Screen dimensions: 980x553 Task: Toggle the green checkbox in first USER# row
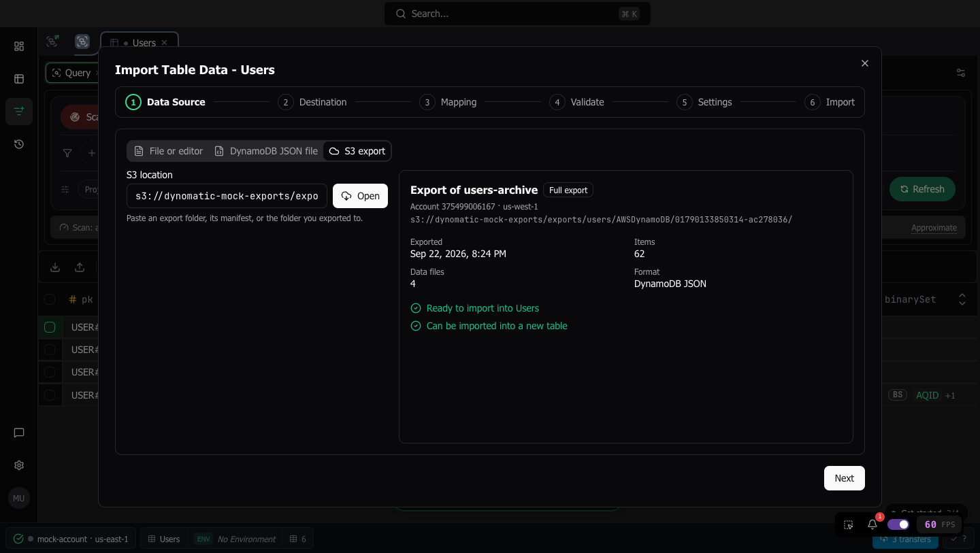pyautogui.click(x=50, y=327)
